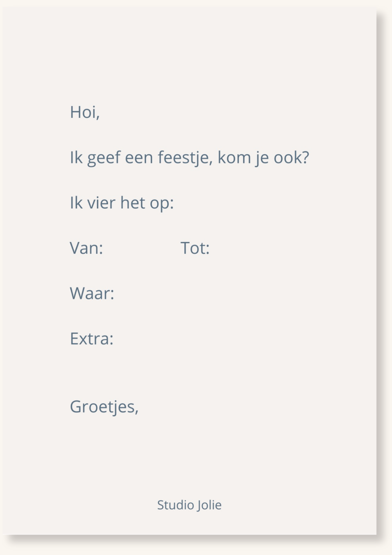Click the "Tot:" label

click(195, 248)
